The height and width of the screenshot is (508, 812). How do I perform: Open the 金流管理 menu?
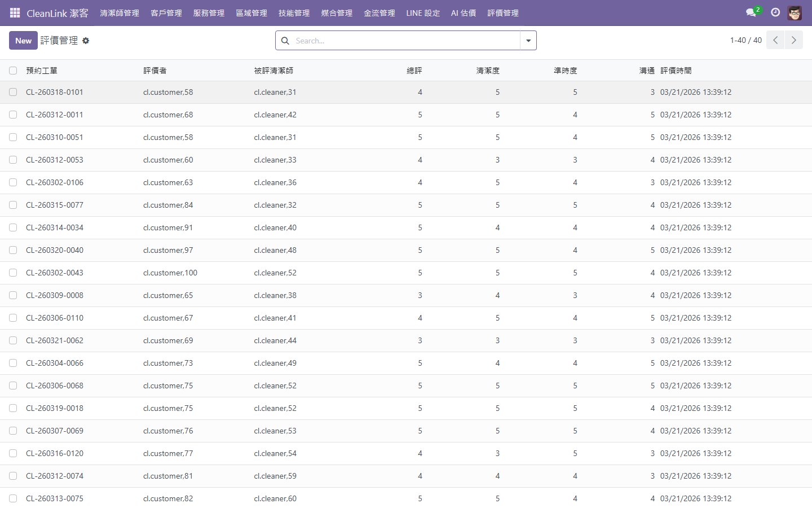[x=379, y=13]
